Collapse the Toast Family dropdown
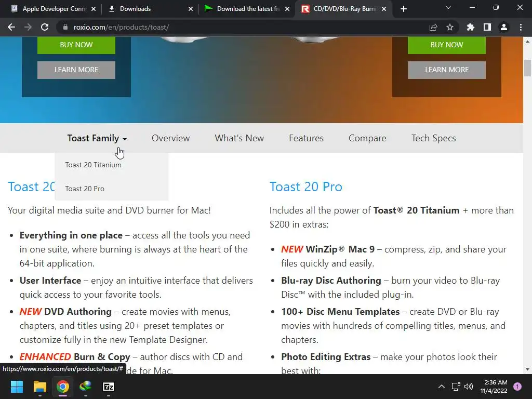This screenshot has height=399, width=532. 97,138
